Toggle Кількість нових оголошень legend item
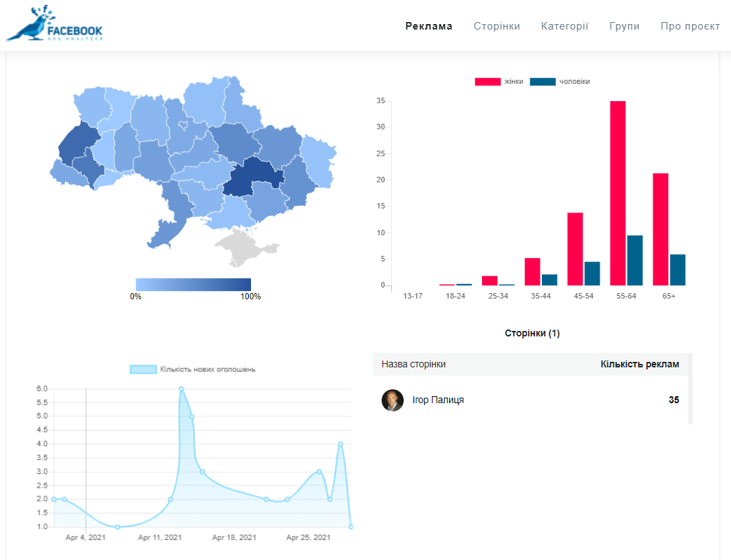This screenshot has height=560, width=731. (193, 369)
